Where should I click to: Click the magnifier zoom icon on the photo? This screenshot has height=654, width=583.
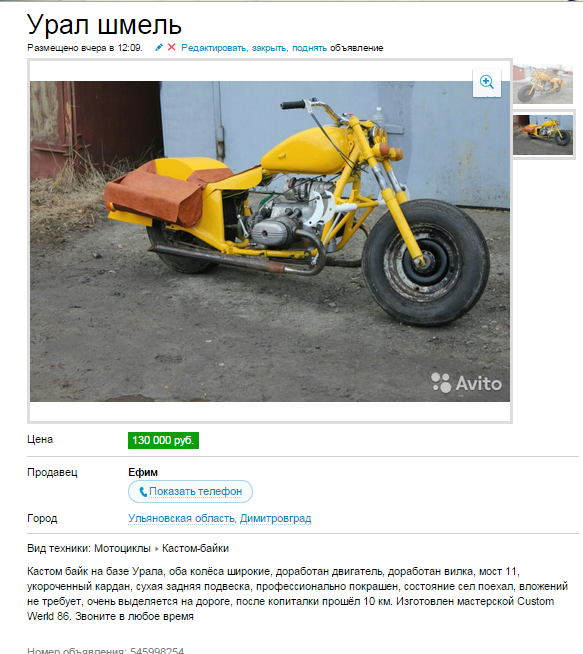487,82
